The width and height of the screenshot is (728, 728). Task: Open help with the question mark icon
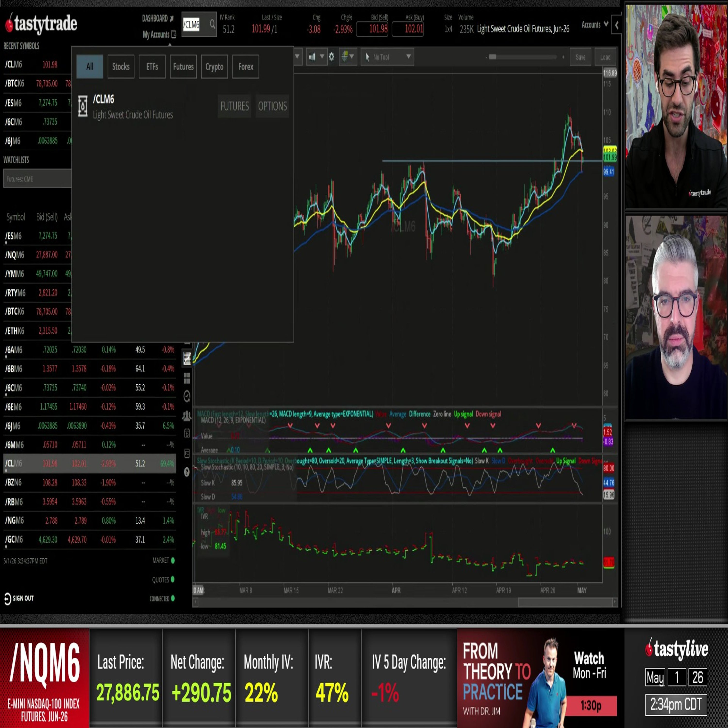pyautogui.click(x=187, y=472)
